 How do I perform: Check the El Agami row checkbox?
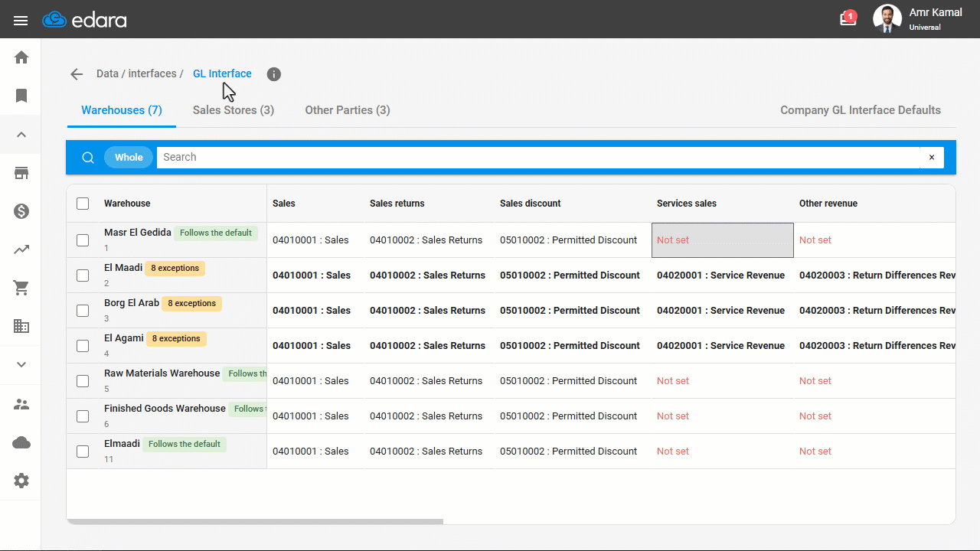(x=83, y=346)
